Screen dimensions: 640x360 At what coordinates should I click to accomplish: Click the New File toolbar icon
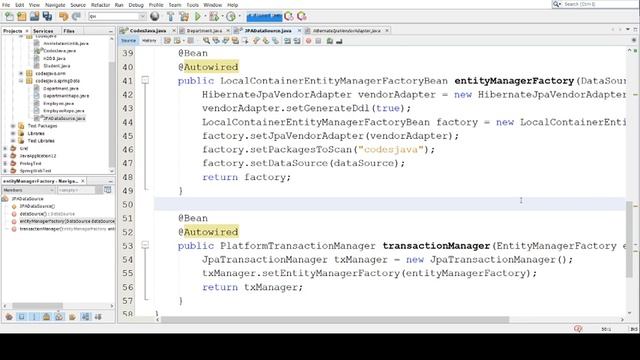pos(9,16)
